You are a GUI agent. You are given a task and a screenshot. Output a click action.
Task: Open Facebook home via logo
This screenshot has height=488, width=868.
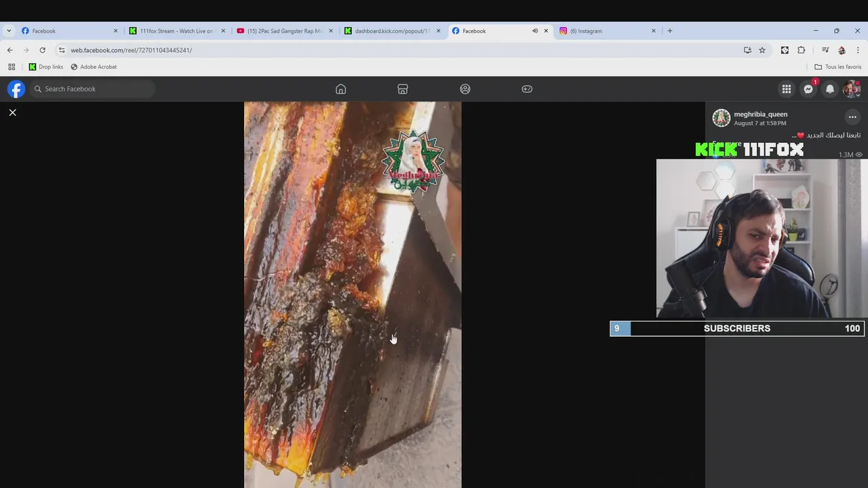click(x=16, y=89)
